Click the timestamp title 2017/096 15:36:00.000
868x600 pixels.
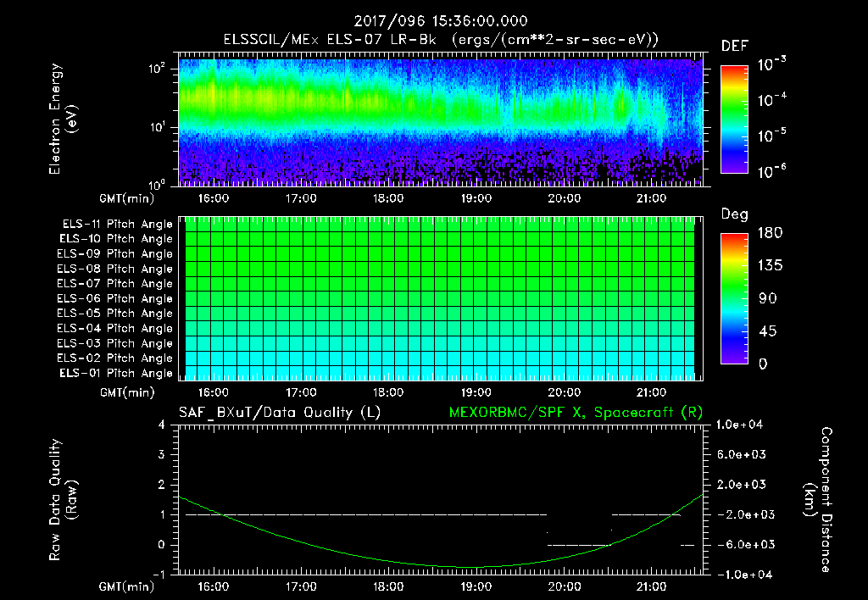pyautogui.click(x=441, y=21)
